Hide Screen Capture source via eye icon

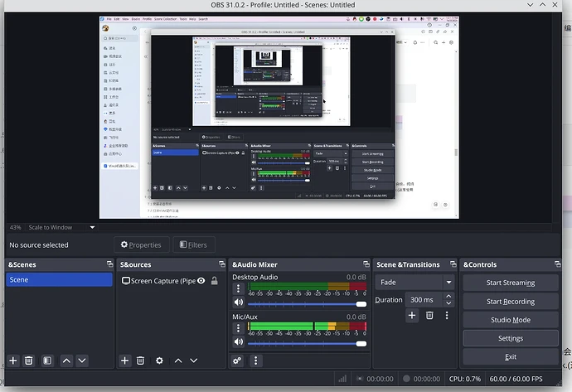[201, 281]
